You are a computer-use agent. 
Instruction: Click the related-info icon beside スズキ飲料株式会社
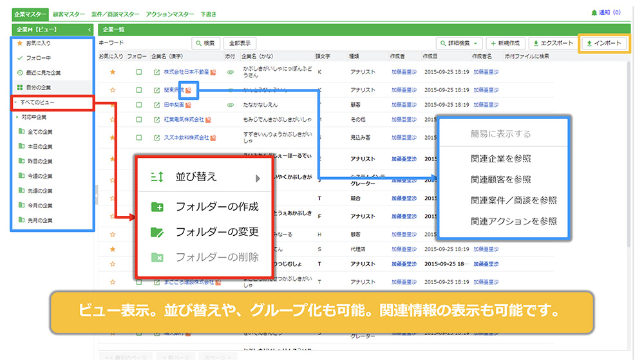(214, 137)
